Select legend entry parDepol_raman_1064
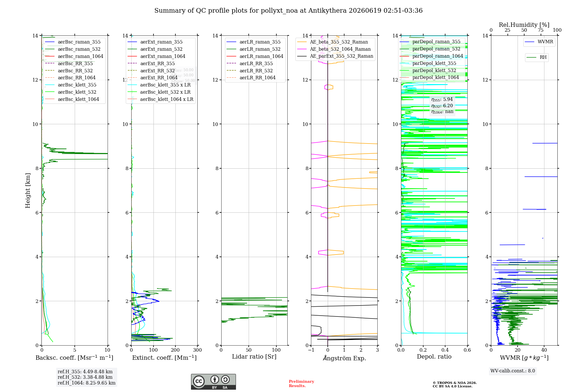This screenshot has width=577, height=392. tap(431, 56)
